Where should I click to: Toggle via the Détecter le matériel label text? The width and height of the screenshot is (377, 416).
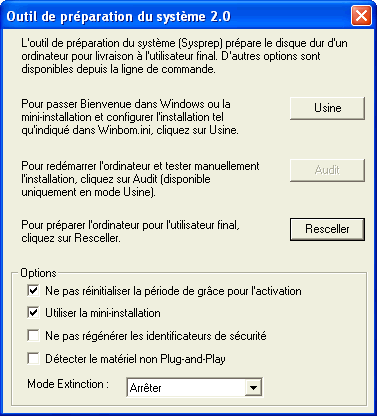135,359
